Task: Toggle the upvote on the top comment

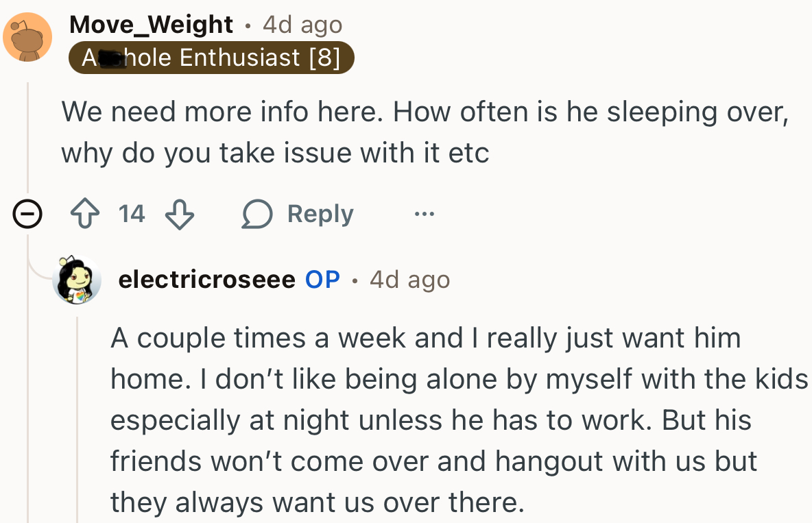Action: 84,213
